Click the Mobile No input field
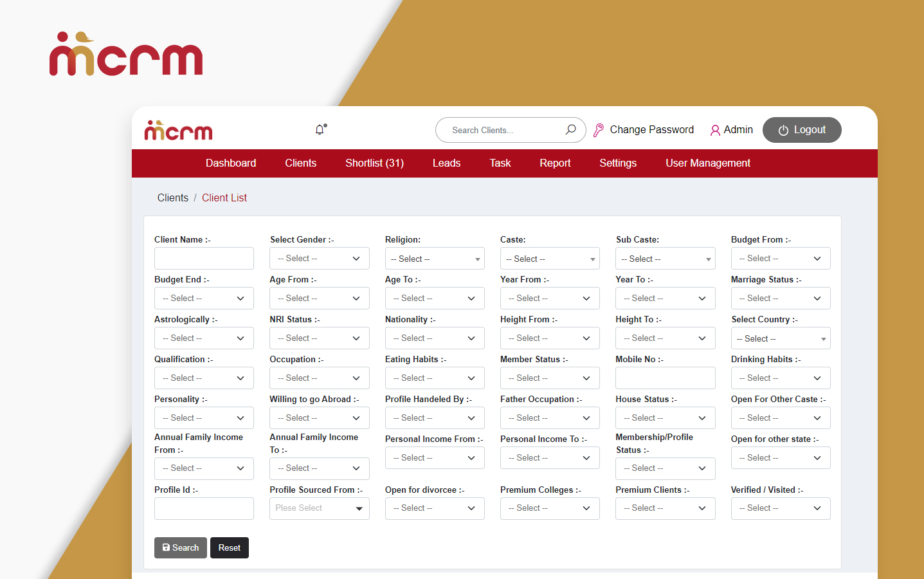The image size is (924, 579). [x=665, y=378]
